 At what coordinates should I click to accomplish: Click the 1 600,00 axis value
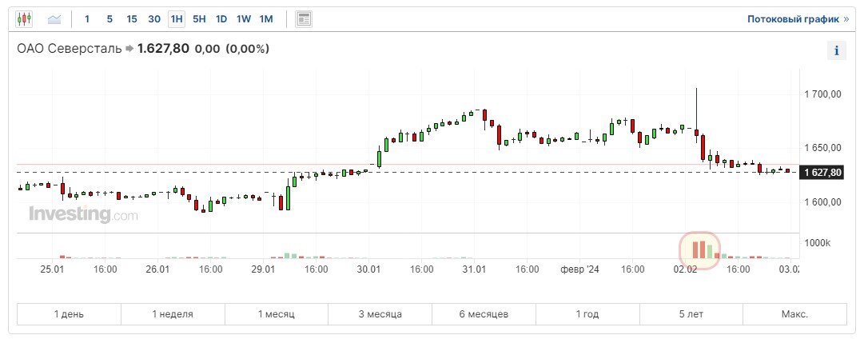[x=822, y=202]
